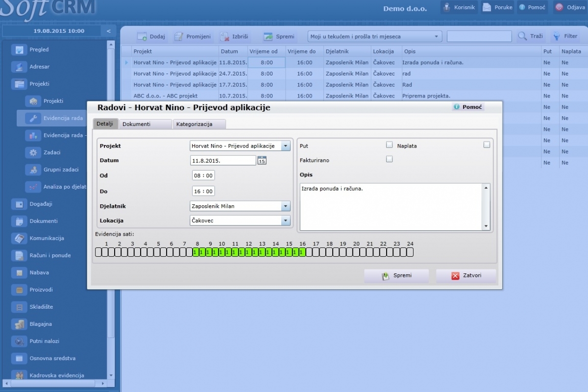This screenshot has width=588, height=392.
Task: Open the Projekti main menu section
Action: click(x=40, y=84)
